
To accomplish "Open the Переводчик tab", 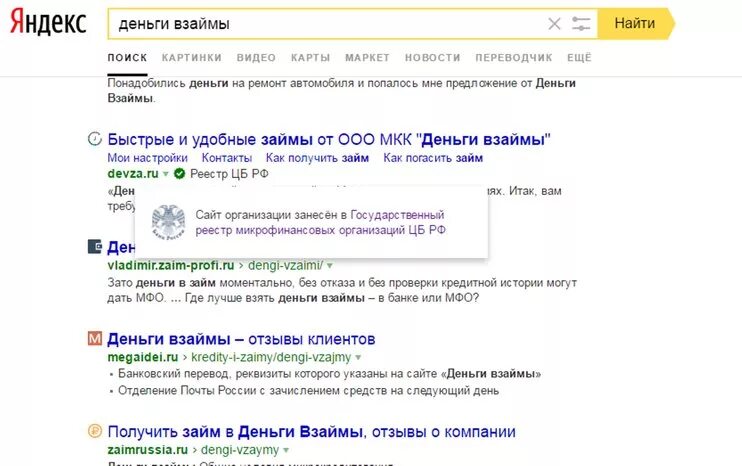I will (x=514, y=58).
